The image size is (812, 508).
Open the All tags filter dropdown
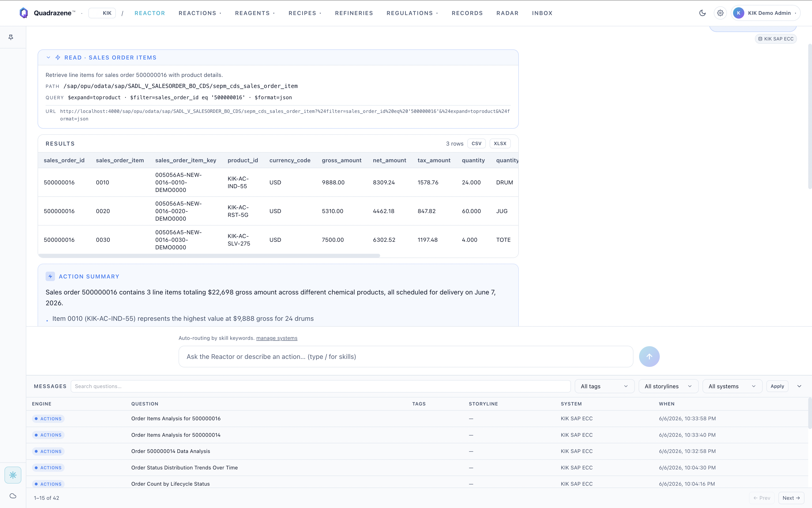pyautogui.click(x=604, y=386)
